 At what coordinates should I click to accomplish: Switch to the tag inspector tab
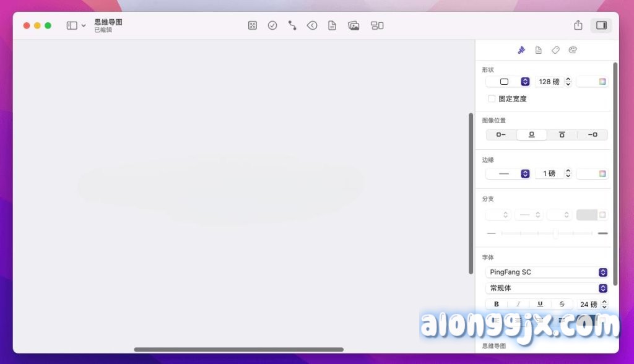pos(555,50)
